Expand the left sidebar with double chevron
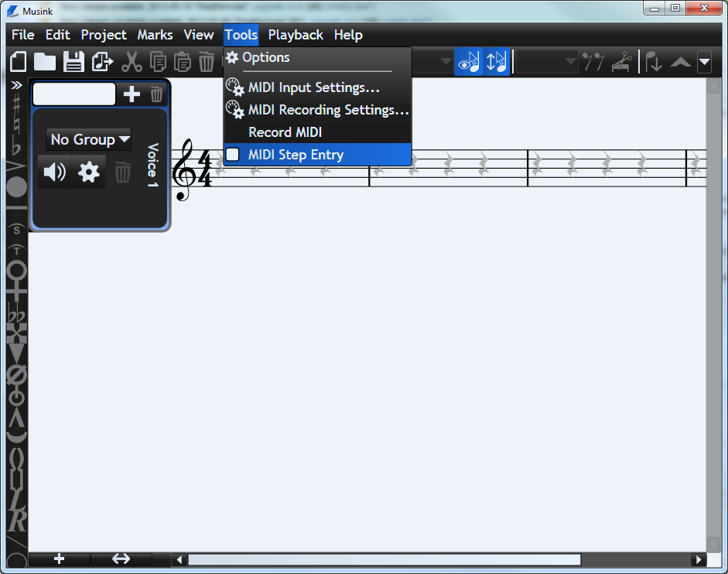This screenshot has height=574, width=728. point(16,85)
